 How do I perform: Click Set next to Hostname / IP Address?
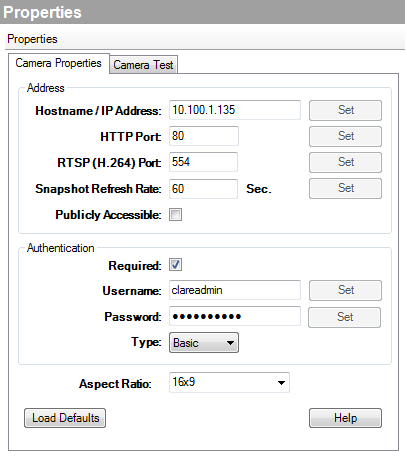(x=345, y=110)
